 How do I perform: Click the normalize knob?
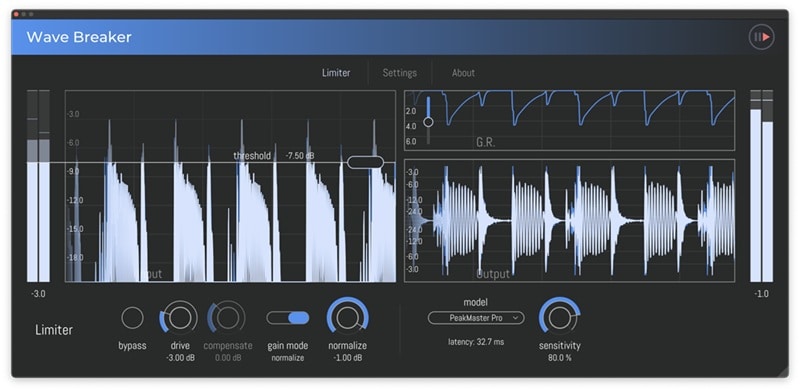(x=347, y=316)
